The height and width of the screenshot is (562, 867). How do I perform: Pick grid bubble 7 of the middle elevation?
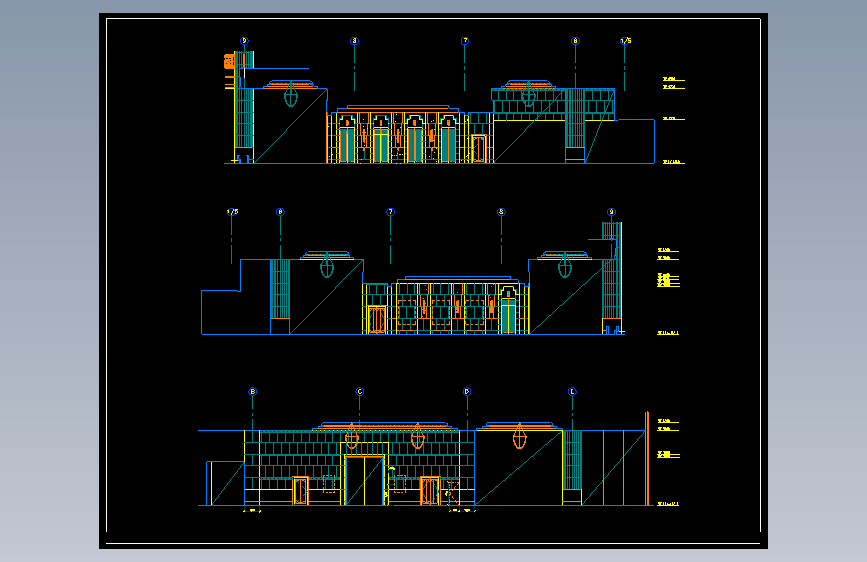pyautogui.click(x=390, y=212)
